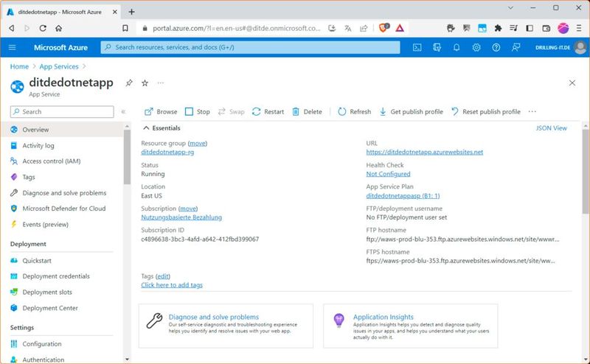Image resolution: width=590 pixels, height=364 pixels.
Task: Open JSON View
Action: coord(551,128)
